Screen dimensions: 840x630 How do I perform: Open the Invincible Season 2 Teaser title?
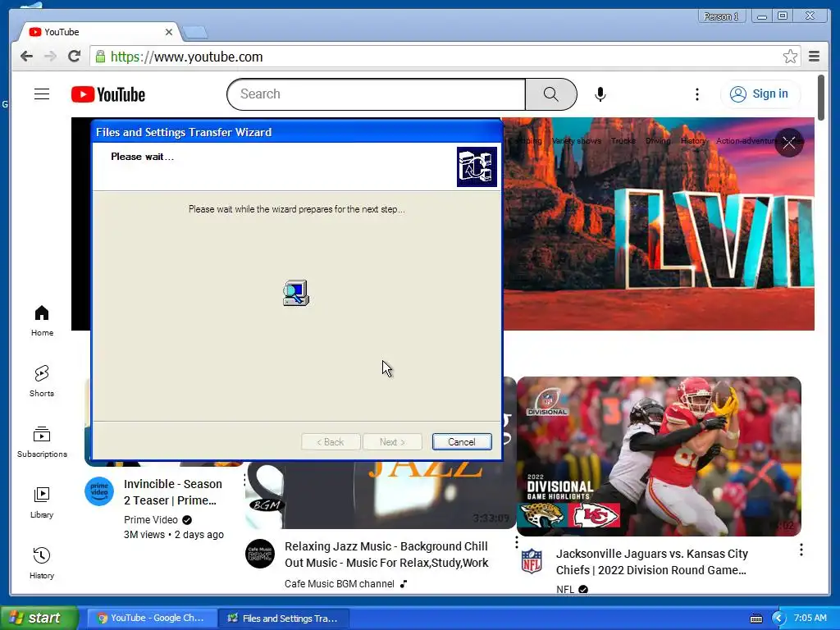172,492
